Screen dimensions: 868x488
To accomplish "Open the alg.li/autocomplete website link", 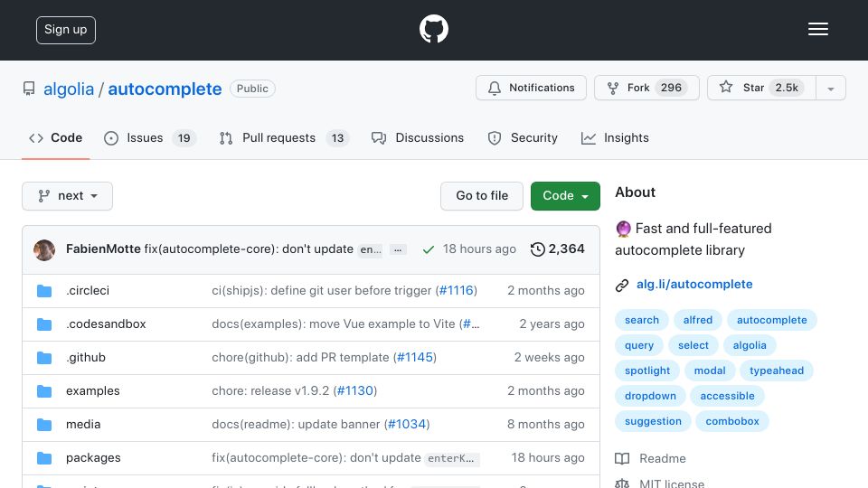I will click(x=694, y=285).
